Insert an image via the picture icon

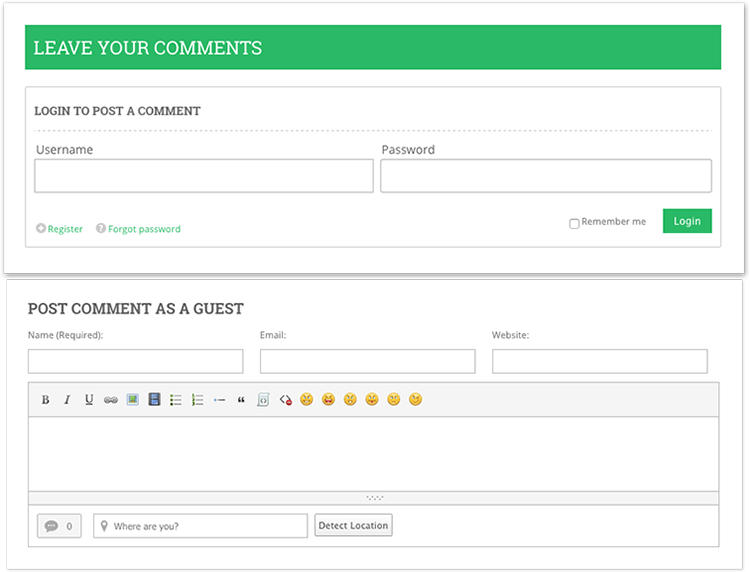(132, 400)
